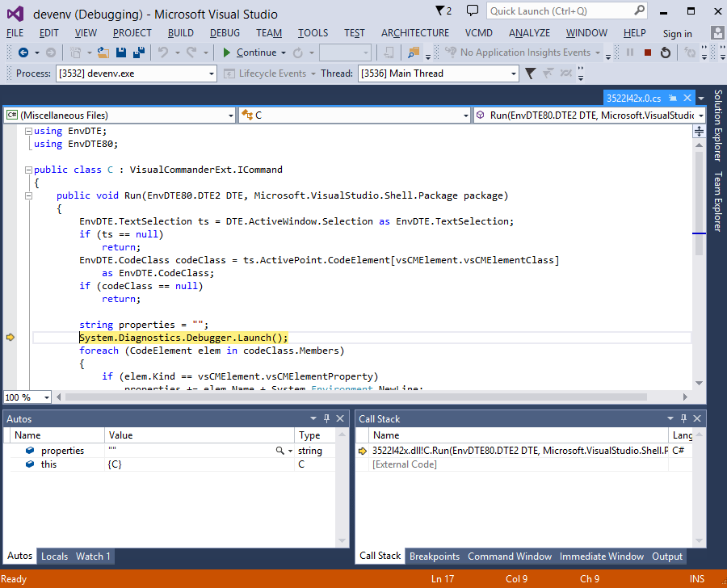Switch to the Locals tab
Image resolution: width=727 pixels, height=588 pixels.
click(x=54, y=556)
